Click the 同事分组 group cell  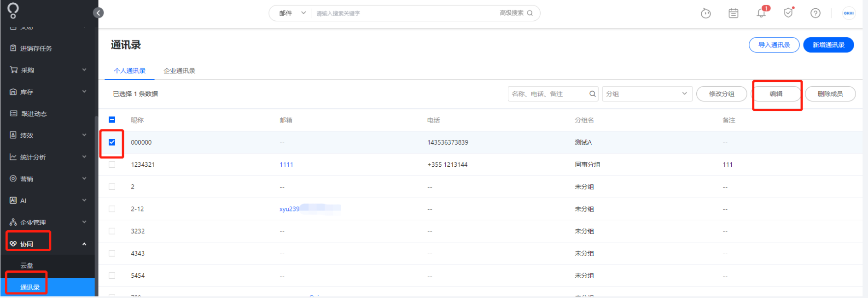588,164
